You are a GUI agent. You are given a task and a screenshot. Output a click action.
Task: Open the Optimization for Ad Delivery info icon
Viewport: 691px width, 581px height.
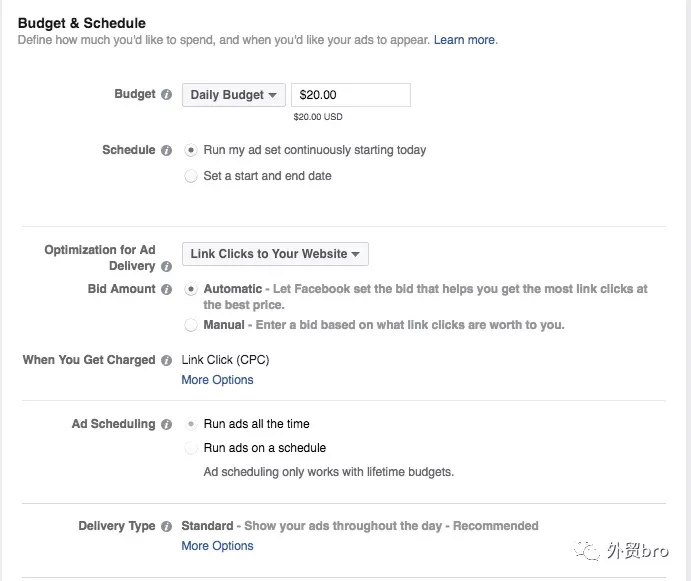coord(166,266)
